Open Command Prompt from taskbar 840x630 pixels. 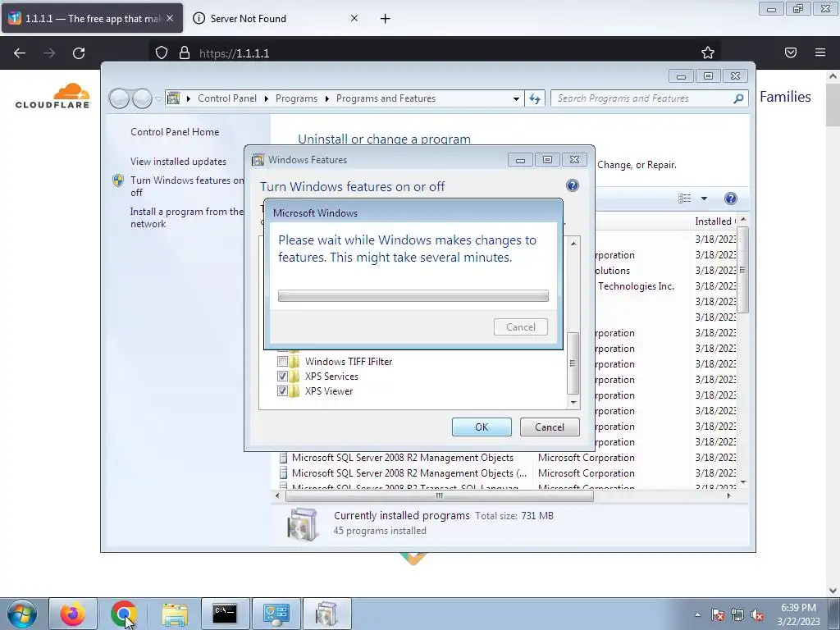225,614
